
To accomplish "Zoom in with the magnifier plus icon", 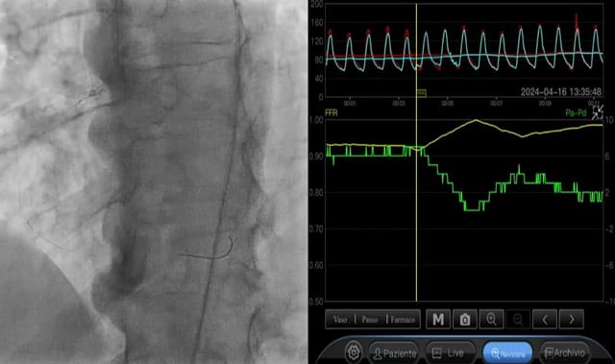I will 491,319.
